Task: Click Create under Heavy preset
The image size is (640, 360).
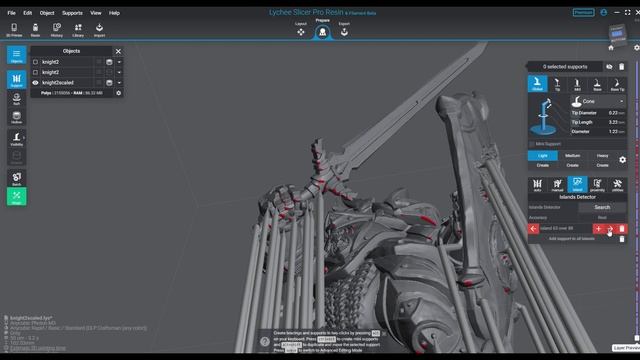Action: pyautogui.click(x=602, y=165)
